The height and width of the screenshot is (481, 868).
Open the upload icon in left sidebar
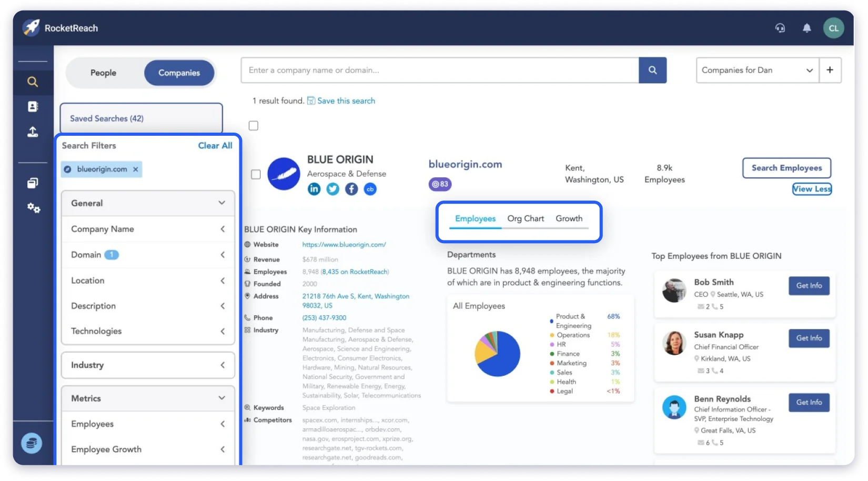pyautogui.click(x=33, y=132)
